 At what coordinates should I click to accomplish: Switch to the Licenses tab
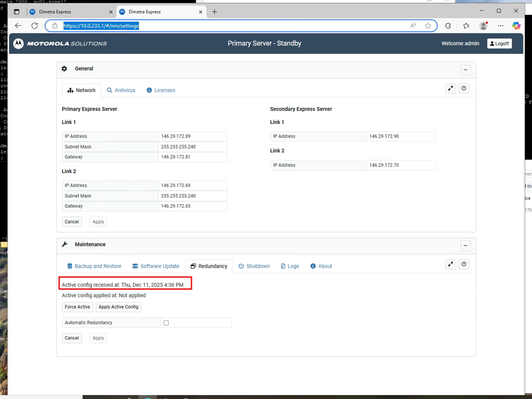(x=161, y=90)
